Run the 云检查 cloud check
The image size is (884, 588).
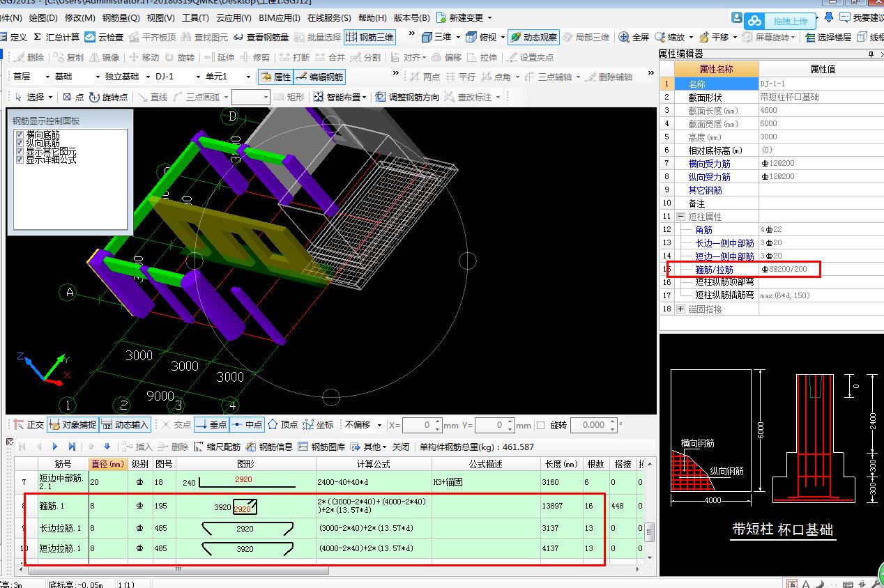click(104, 37)
